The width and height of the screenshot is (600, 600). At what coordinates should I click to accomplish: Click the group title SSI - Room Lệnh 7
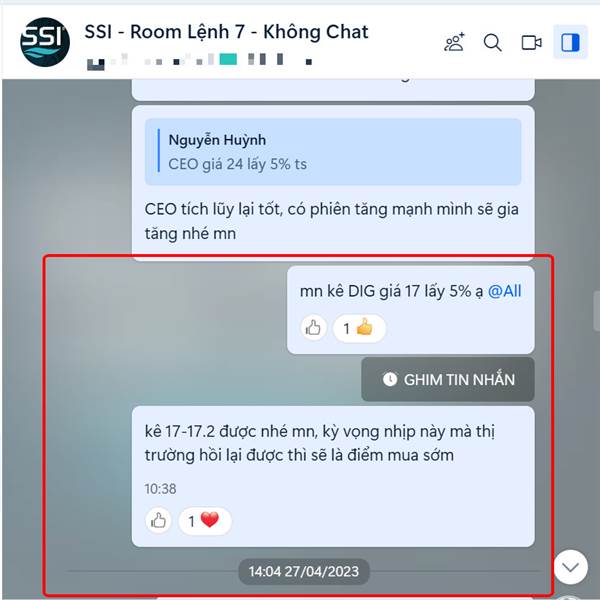(x=226, y=32)
